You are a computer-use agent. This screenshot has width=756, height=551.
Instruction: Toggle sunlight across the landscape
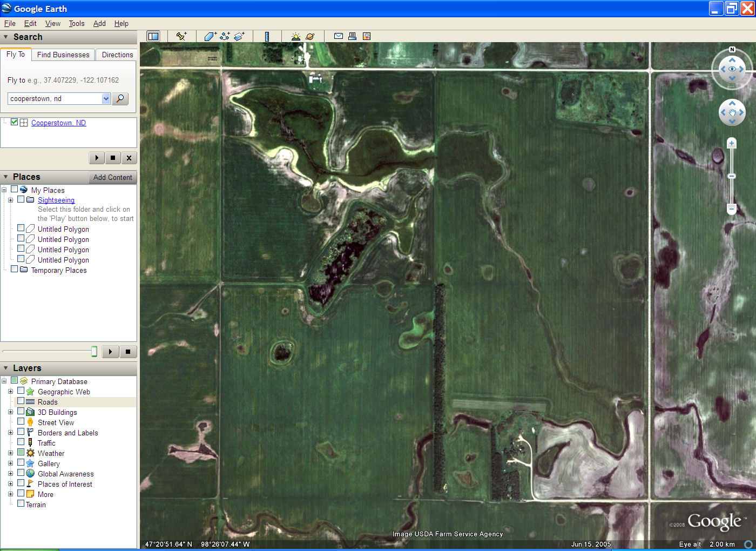pos(295,36)
